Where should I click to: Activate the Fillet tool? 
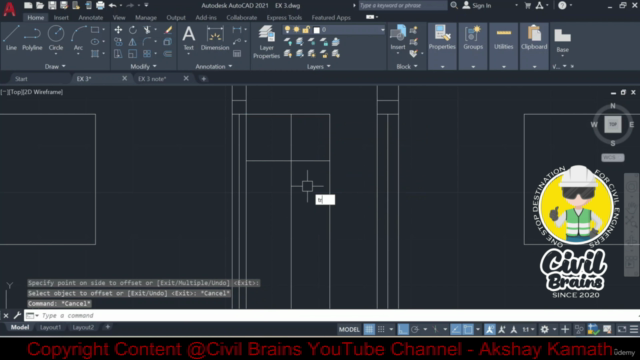click(147, 42)
